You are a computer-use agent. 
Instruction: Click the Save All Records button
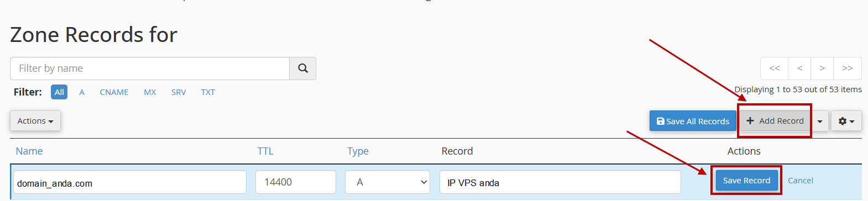(x=693, y=121)
